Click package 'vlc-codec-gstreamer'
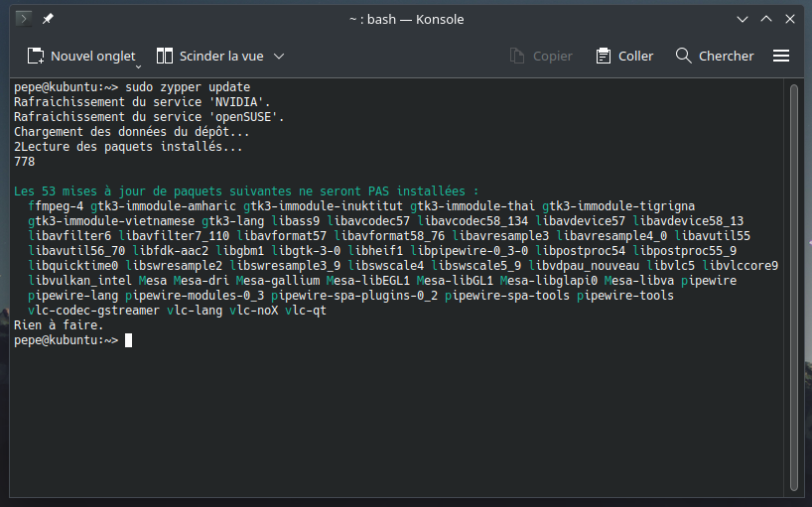The image size is (812, 507). (93, 311)
